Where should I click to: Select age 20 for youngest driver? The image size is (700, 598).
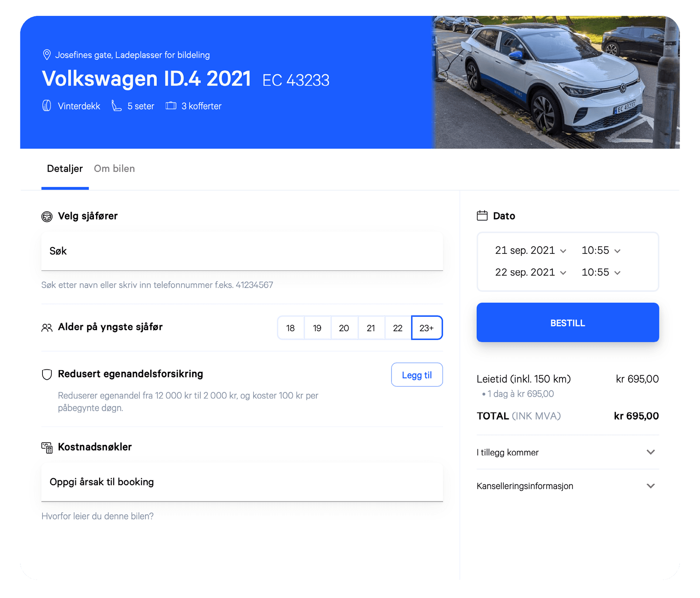click(x=344, y=328)
